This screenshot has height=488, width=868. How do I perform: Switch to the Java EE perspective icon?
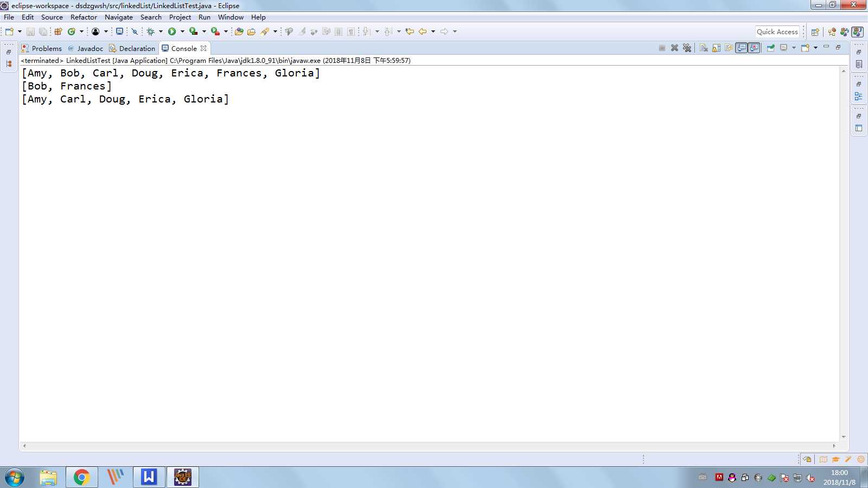click(832, 31)
